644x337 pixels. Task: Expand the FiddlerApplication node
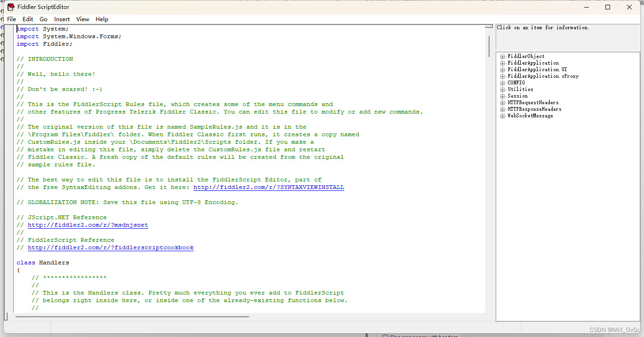[x=503, y=63]
